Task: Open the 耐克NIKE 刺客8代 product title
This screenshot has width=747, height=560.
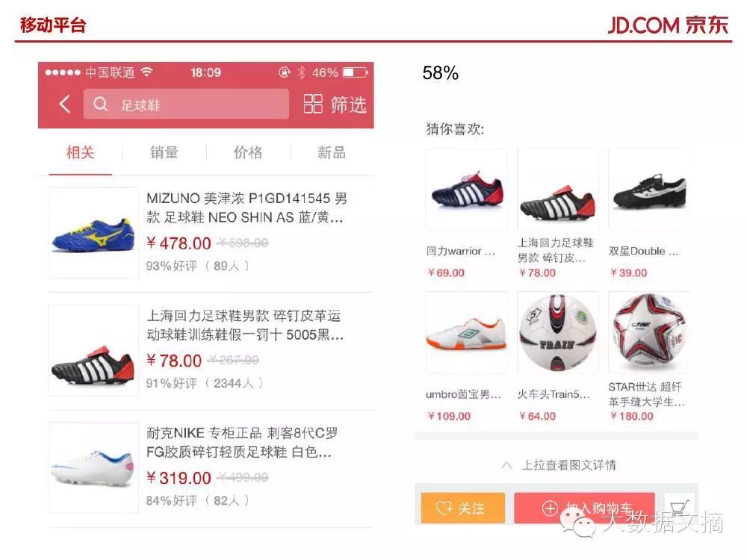Action: click(x=242, y=442)
